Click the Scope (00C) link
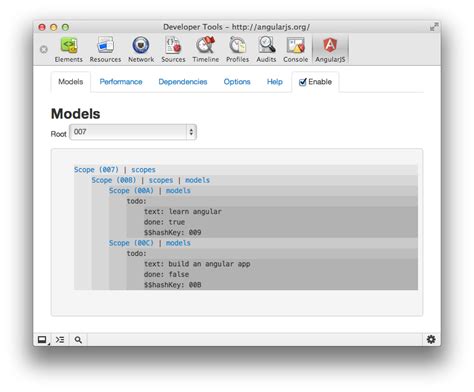Screen dimensions: 474x392 [131, 243]
